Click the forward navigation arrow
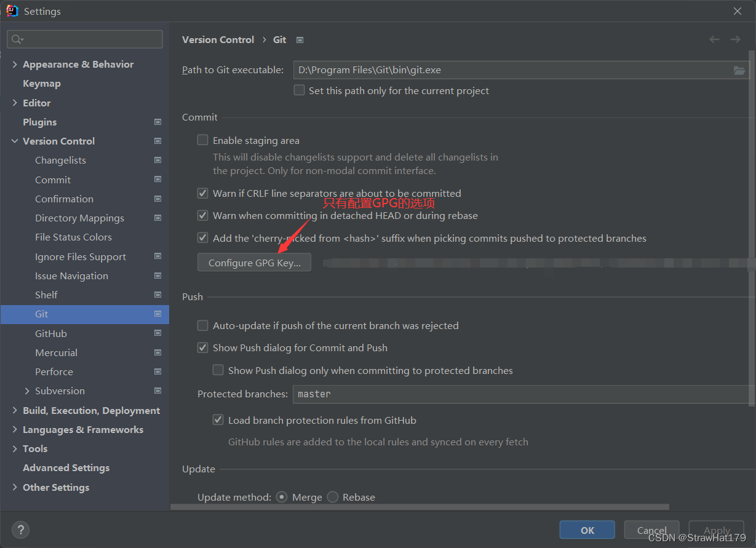756x548 pixels. 735,39
